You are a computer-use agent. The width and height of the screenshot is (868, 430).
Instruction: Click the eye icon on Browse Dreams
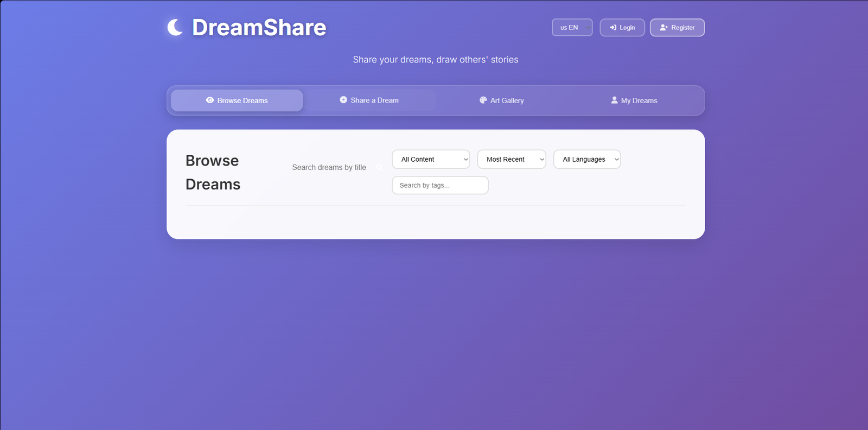(x=210, y=100)
